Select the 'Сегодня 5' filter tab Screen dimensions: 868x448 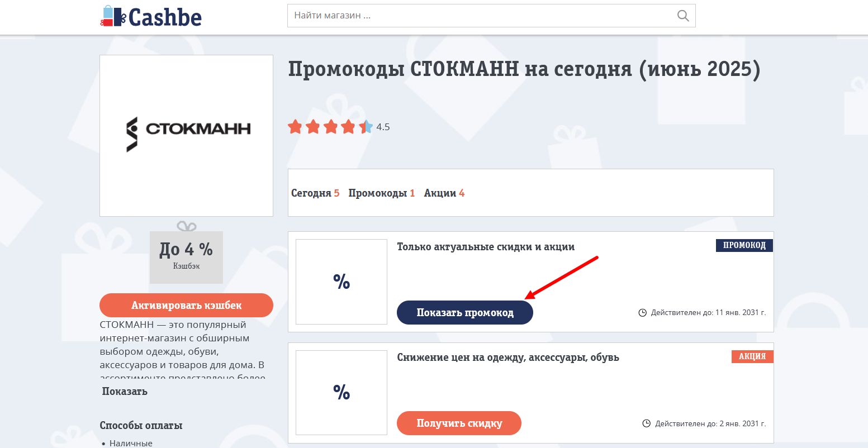point(315,193)
